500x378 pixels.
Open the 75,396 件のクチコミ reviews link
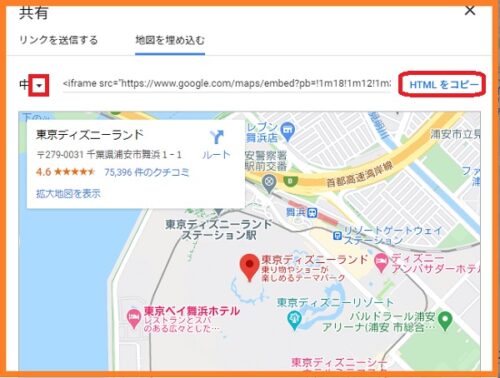point(147,172)
